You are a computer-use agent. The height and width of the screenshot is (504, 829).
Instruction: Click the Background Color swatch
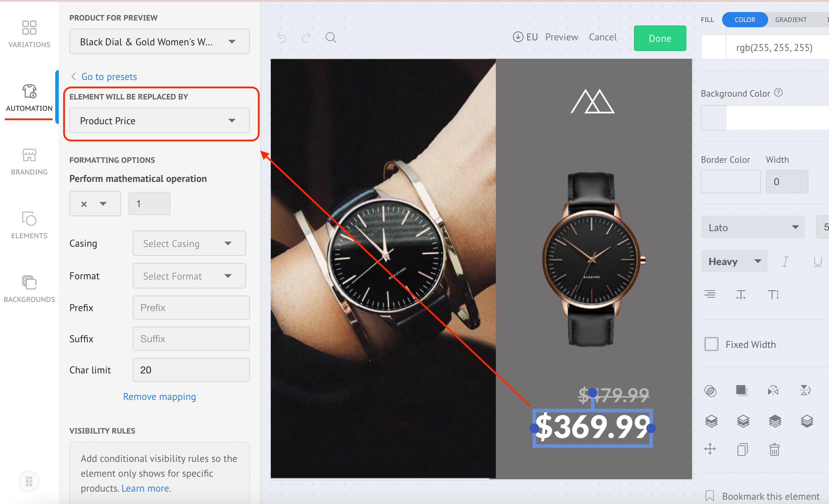(714, 118)
